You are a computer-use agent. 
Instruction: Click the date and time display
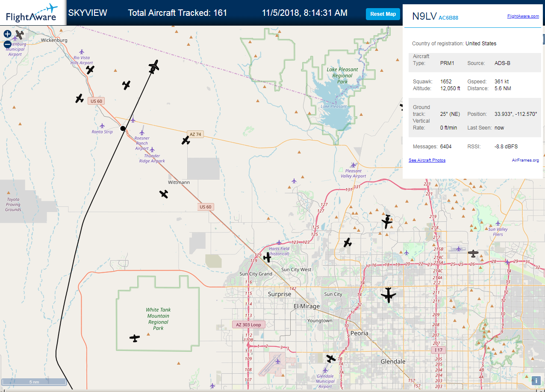[x=305, y=13]
